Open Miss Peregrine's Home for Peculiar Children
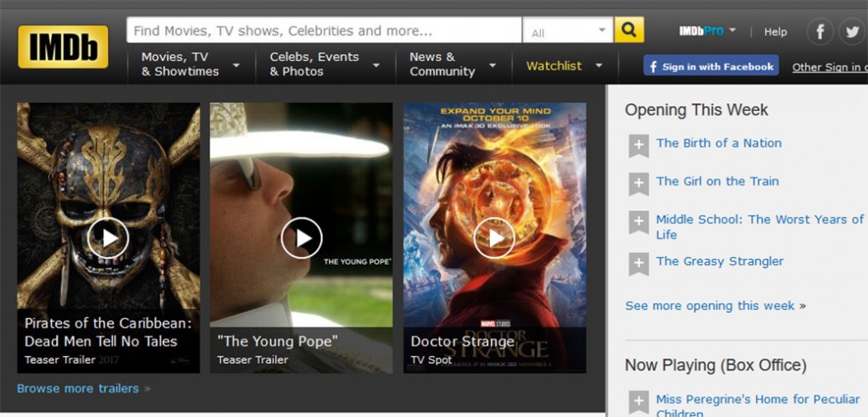Viewport: 868px width, 417px height. tap(758, 406)
